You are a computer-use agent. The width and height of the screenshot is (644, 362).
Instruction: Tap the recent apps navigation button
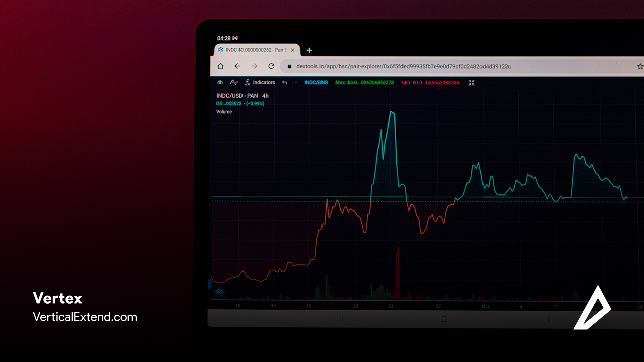coord(340,319)
